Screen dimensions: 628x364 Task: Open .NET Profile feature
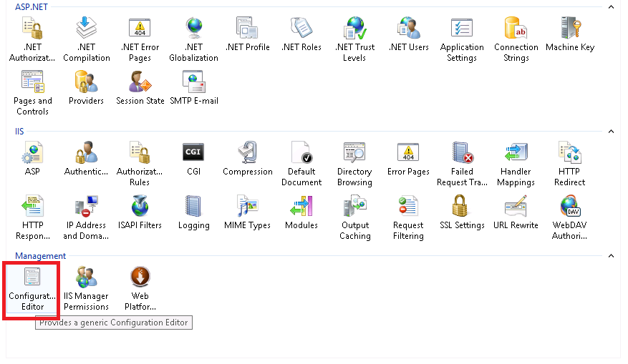click(x=248, y=34)
